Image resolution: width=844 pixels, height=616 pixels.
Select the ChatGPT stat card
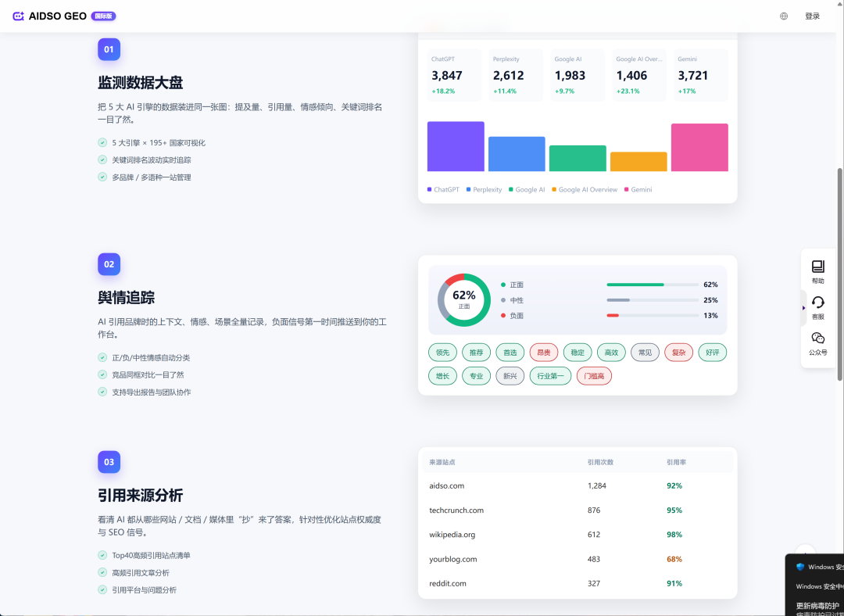click(455, 75)
